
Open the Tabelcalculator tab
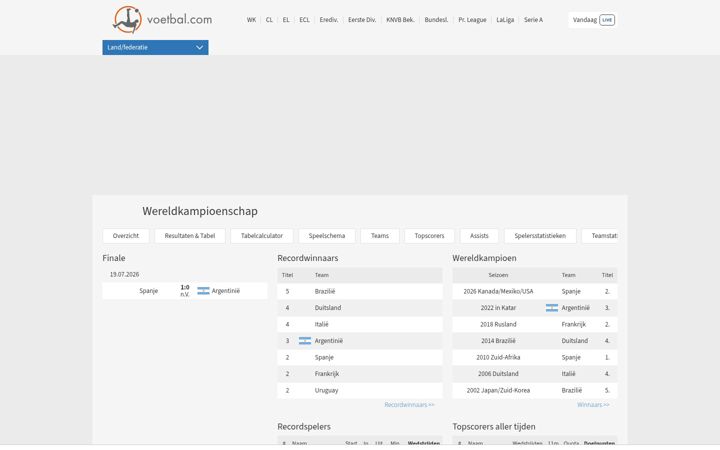pos(262,236)
